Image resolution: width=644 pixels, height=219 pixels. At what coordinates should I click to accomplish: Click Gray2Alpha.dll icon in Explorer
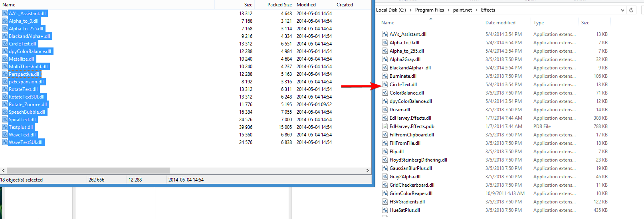click(385, 177)
